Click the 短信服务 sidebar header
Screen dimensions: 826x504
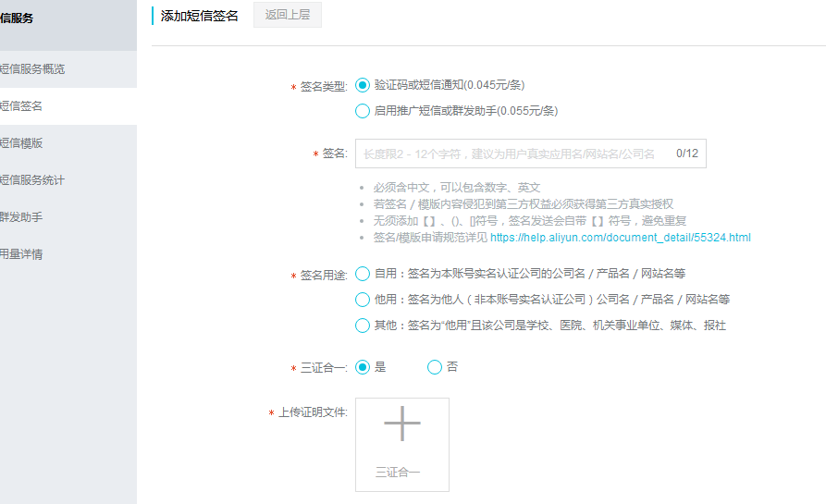(18, 18)
